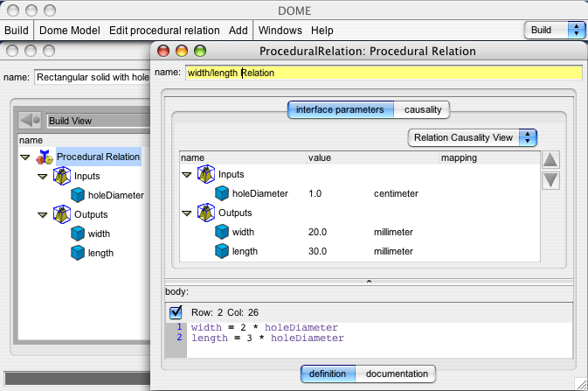The image size is (588, 391).
Task: Click the Inputs folder icon in the Build View tree
Action: click(x=62, y=176)
